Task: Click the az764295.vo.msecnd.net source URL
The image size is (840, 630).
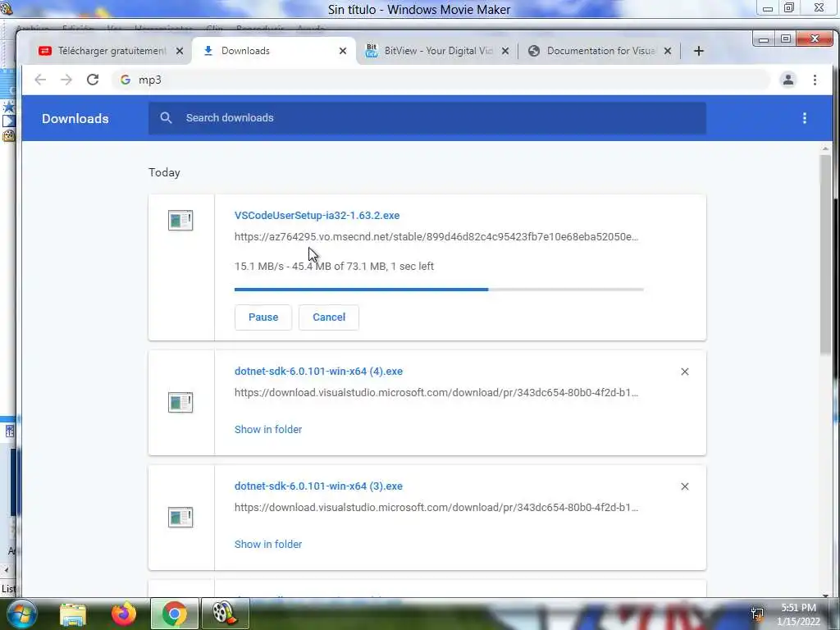Action: 436,237
